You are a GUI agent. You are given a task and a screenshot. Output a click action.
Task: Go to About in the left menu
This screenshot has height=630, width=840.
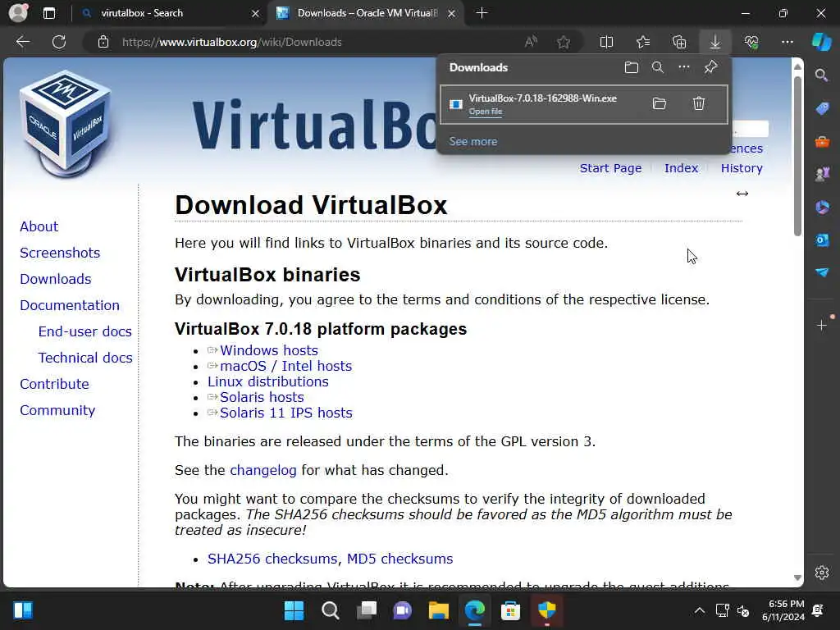[39, 226]
